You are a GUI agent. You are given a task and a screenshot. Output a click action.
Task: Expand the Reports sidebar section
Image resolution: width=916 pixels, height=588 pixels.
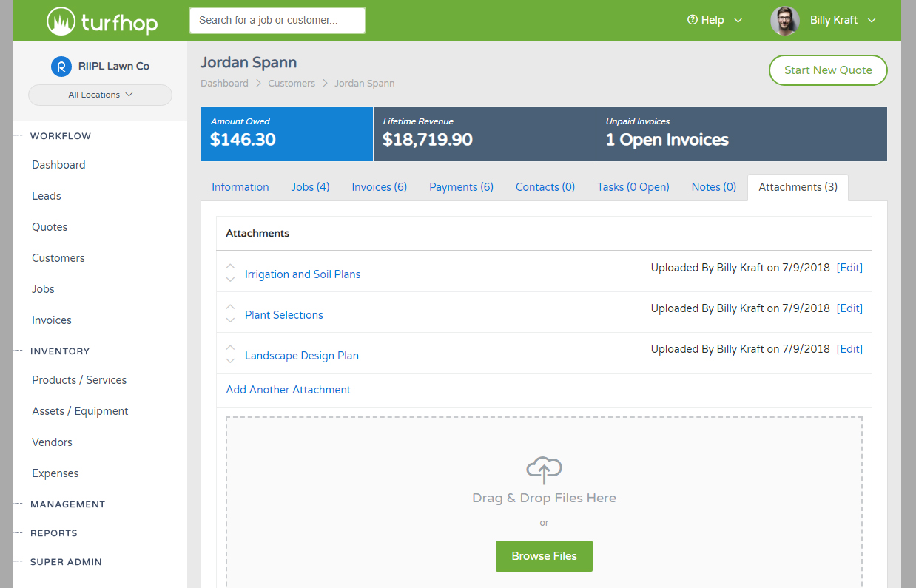click(x=53, y=533)
